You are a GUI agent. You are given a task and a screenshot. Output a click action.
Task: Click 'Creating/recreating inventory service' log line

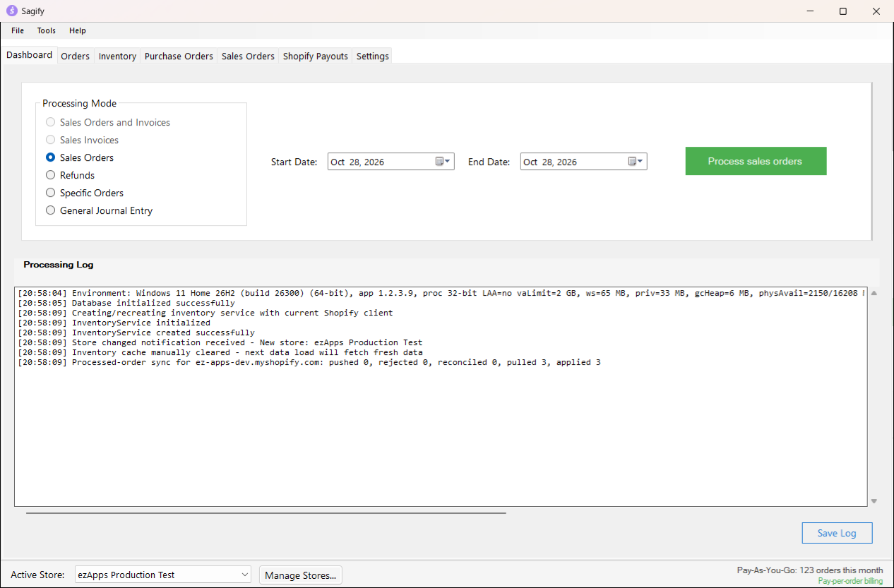(x=205, y=313)
